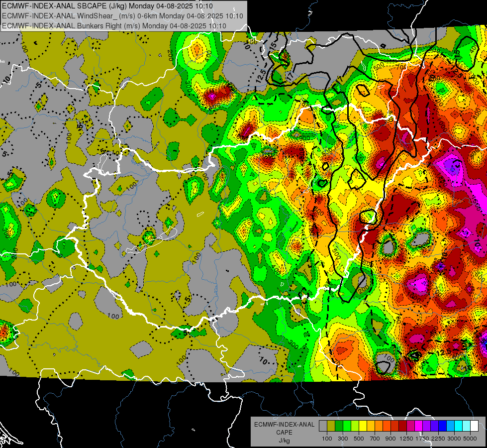487x448 pixels.
Task: Select the cyan swatch after 3000
Action: (459, 426)
